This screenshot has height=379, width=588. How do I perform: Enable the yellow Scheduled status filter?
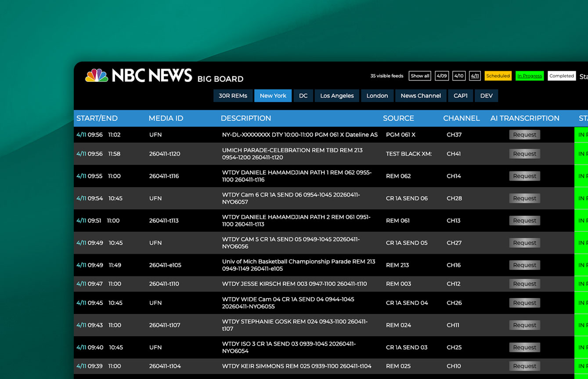pyautogui.click(x=498, y=75)
